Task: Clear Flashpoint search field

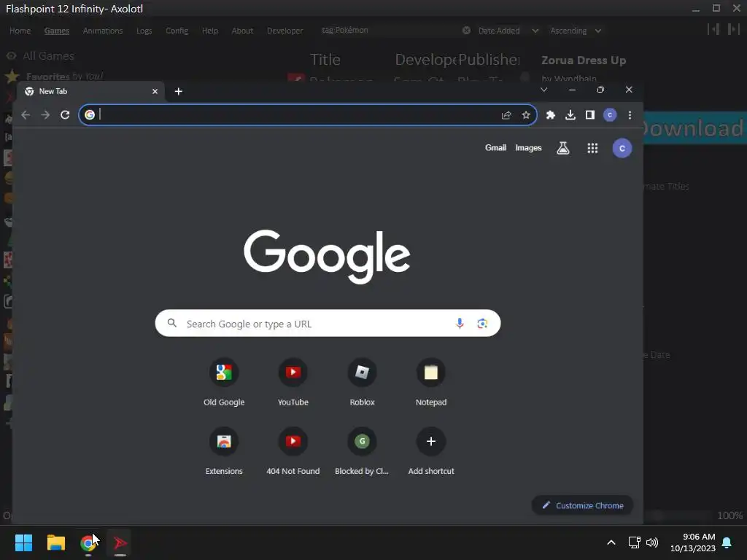Action: [466, 31]
